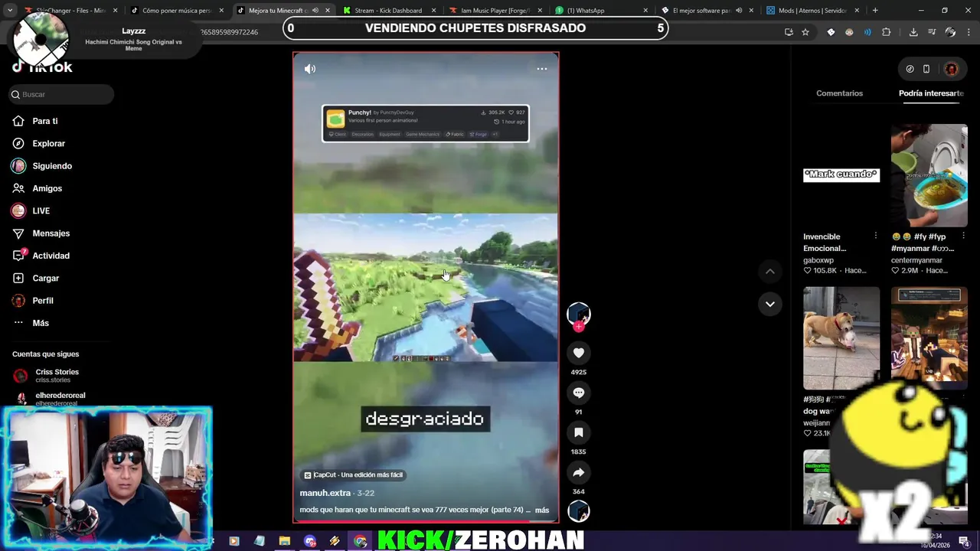This screenshot has height=551, width=980.
Task: Open the Invencible Emocional video thumbnail
Action: 841,175
